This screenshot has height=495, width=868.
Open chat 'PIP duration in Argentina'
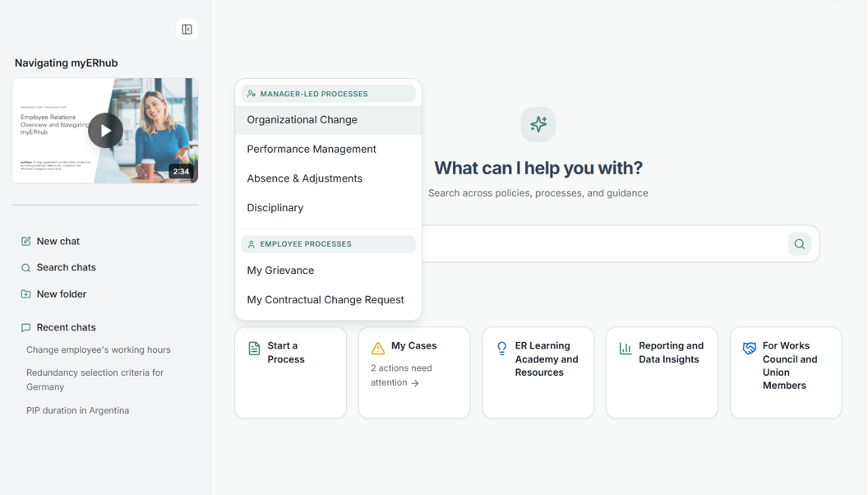[x=78, y=410]
